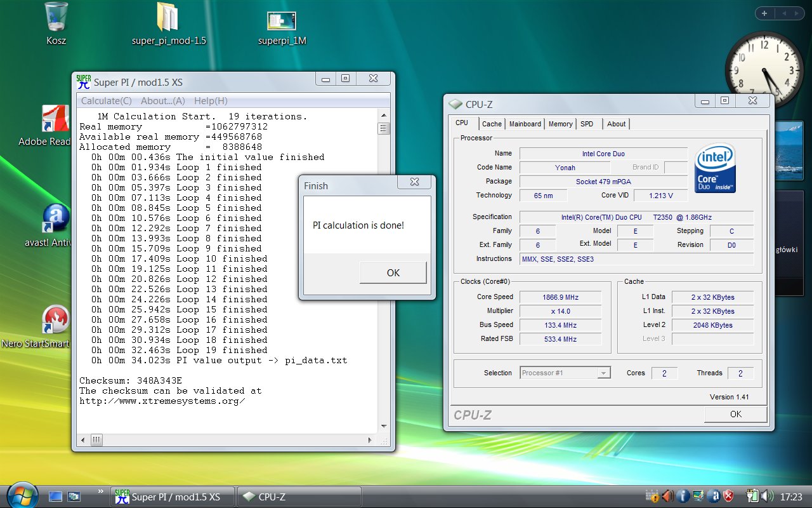Viewport: 812px width, 508px height.
Task: Switch to CPU-Z taskbar button
Action: pyautogui.click(x=299, y=497)
